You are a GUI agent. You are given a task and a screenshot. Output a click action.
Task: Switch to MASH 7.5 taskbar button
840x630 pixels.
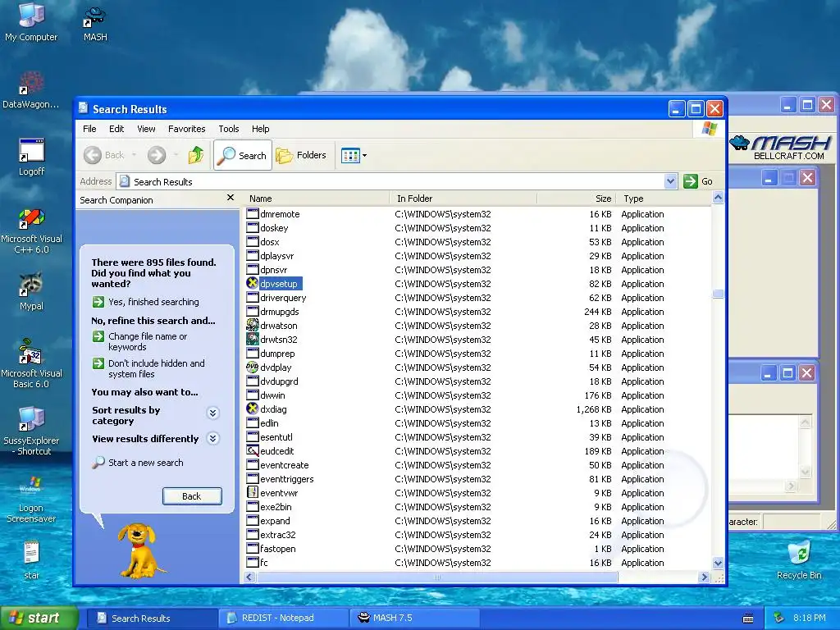click(x=414, y=618)
